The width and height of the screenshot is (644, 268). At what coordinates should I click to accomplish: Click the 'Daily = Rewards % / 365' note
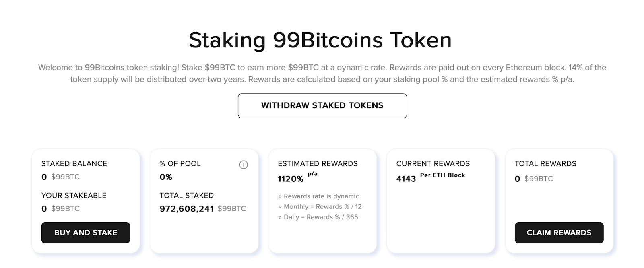click(x=318, y=217)
